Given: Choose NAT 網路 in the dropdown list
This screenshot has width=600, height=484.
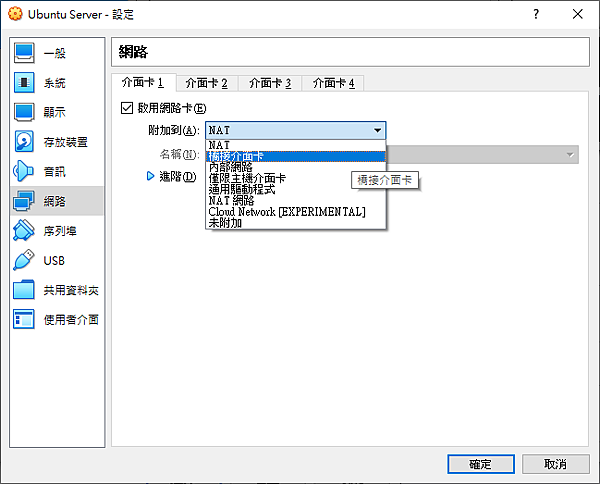Looking at the screenshot, I should 295,200.
